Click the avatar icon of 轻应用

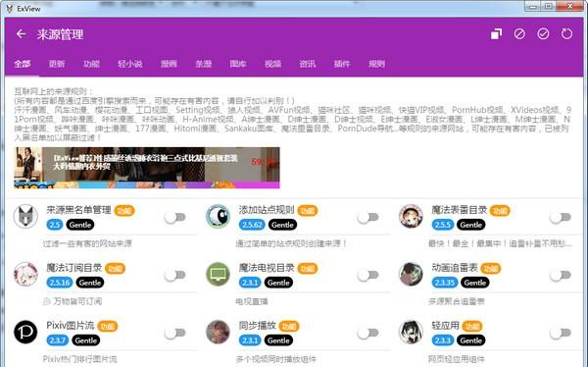411,332
